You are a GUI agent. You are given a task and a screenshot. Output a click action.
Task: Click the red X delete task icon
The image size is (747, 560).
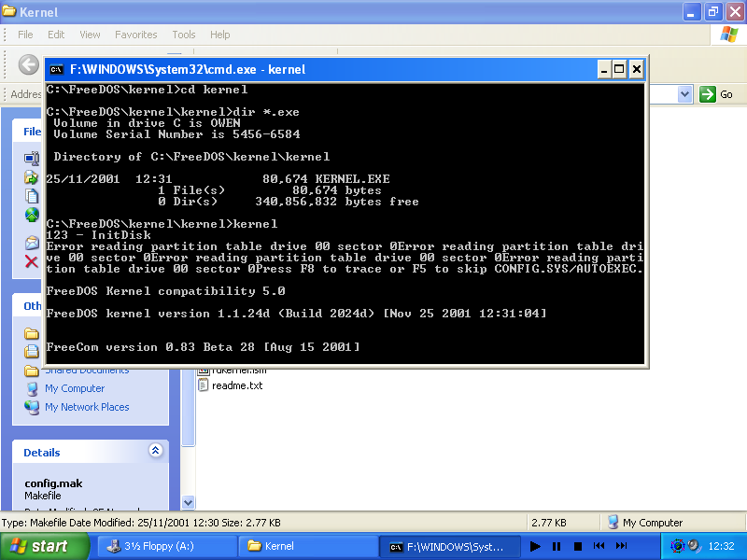coord(31,262)
